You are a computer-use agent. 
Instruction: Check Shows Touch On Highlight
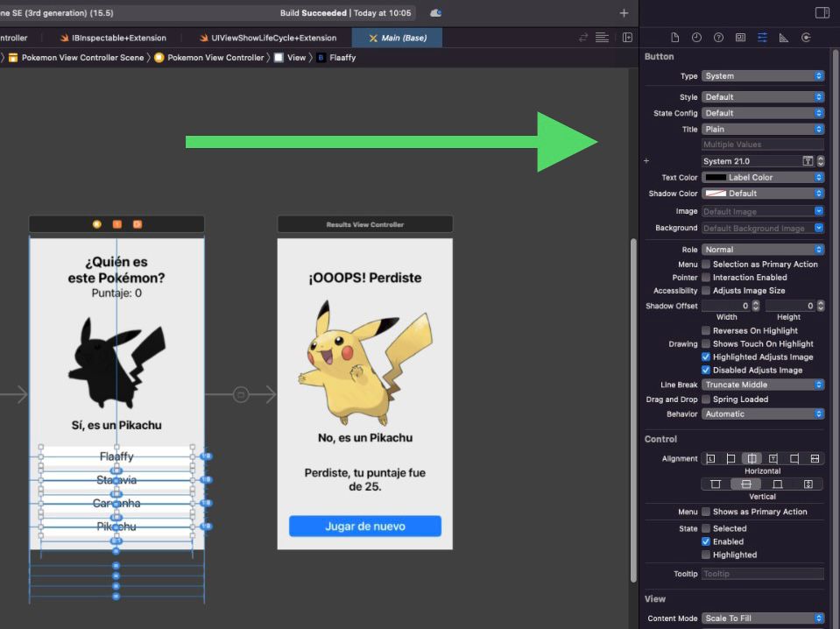pos(706,344)
